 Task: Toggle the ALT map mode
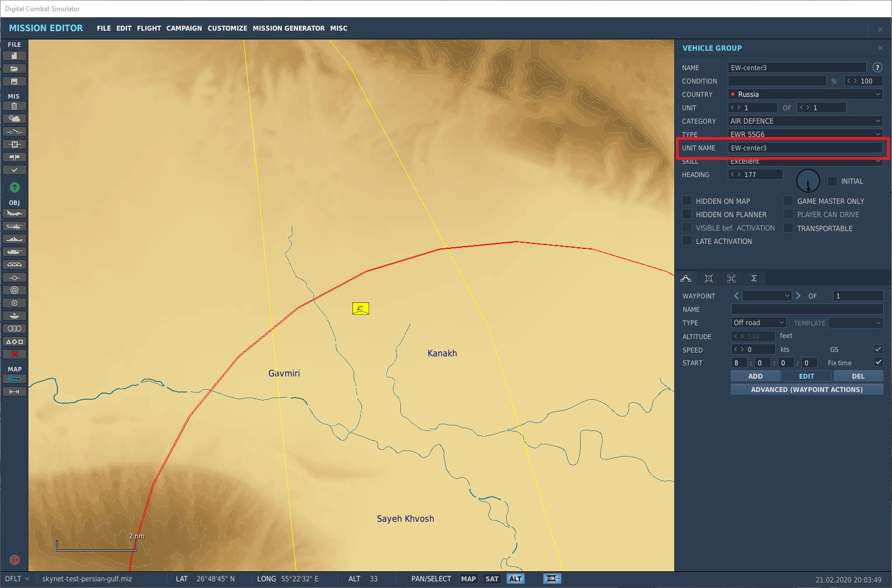click(x=516, y=579)
